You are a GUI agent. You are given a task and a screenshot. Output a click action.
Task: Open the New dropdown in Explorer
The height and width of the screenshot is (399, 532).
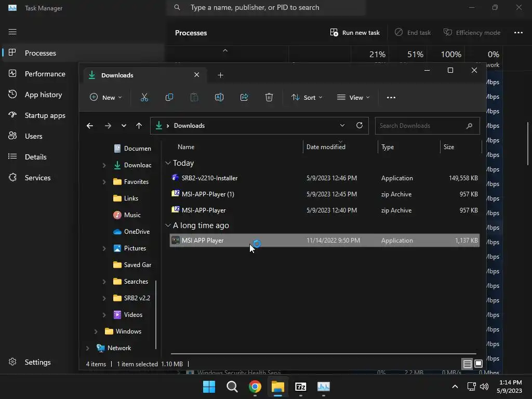(105, 97)
